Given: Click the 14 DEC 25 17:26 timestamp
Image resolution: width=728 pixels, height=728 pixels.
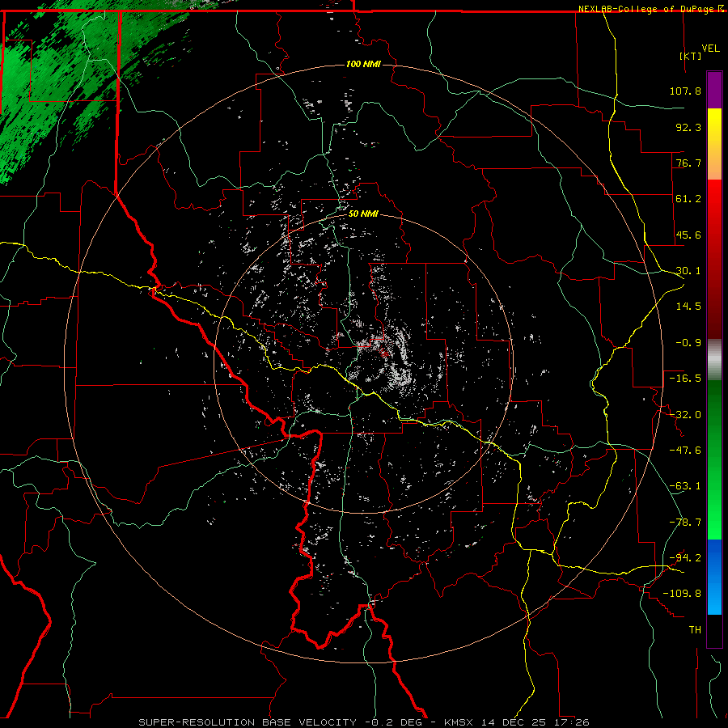Looking at the screenshot, I should coord(535,722).
